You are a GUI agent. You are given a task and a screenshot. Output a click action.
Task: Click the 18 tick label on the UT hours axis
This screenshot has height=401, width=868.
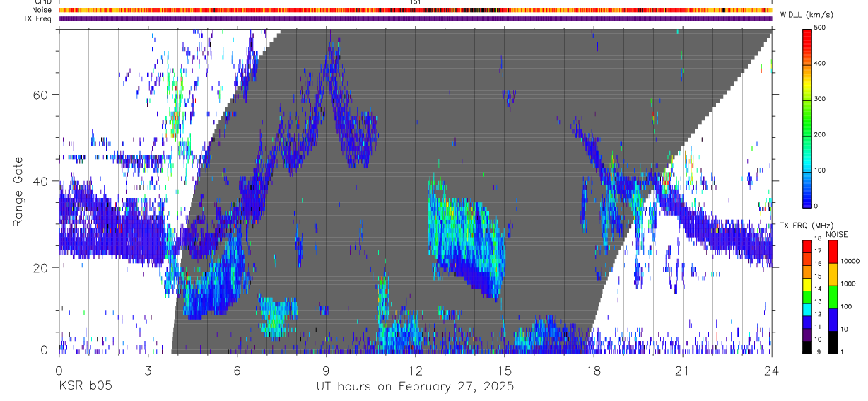(593, 370)
